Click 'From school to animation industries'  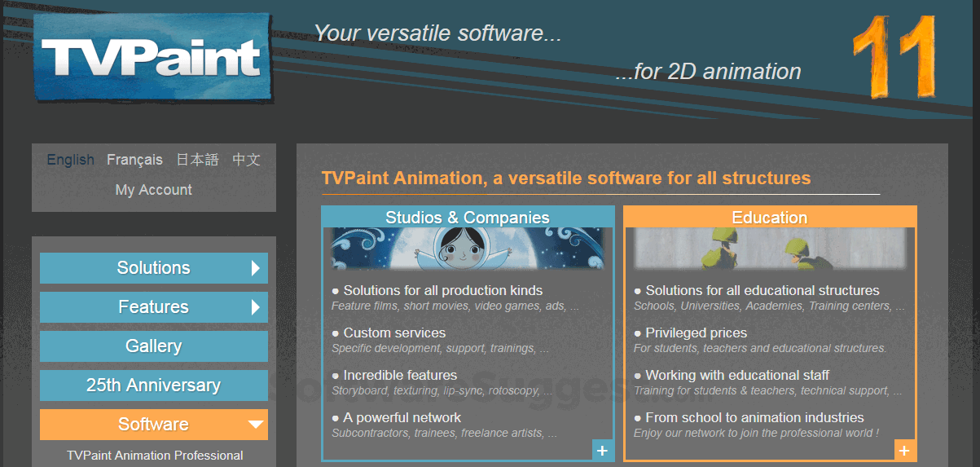point(755,417)
